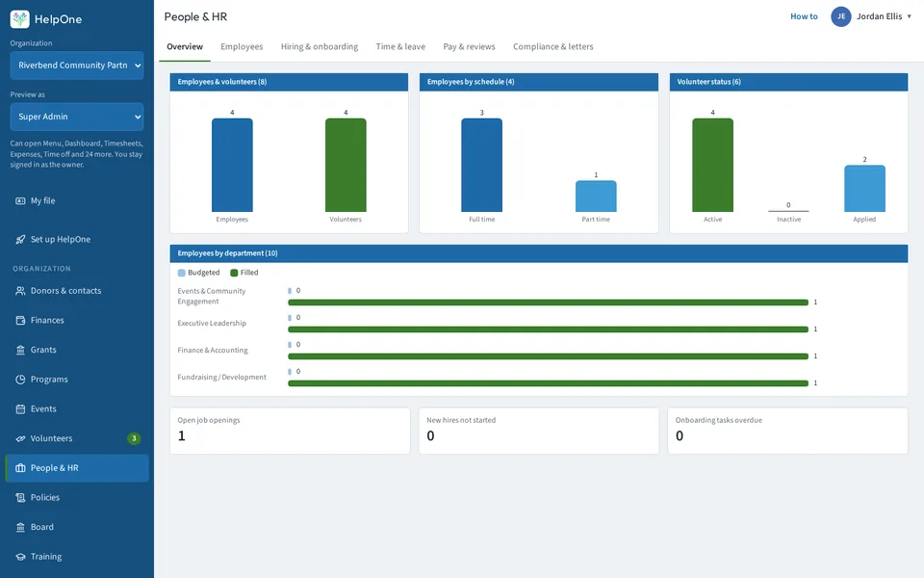Click the Full time bar
The height and width of the screenshot is (578, 924).
pos(482,165)
